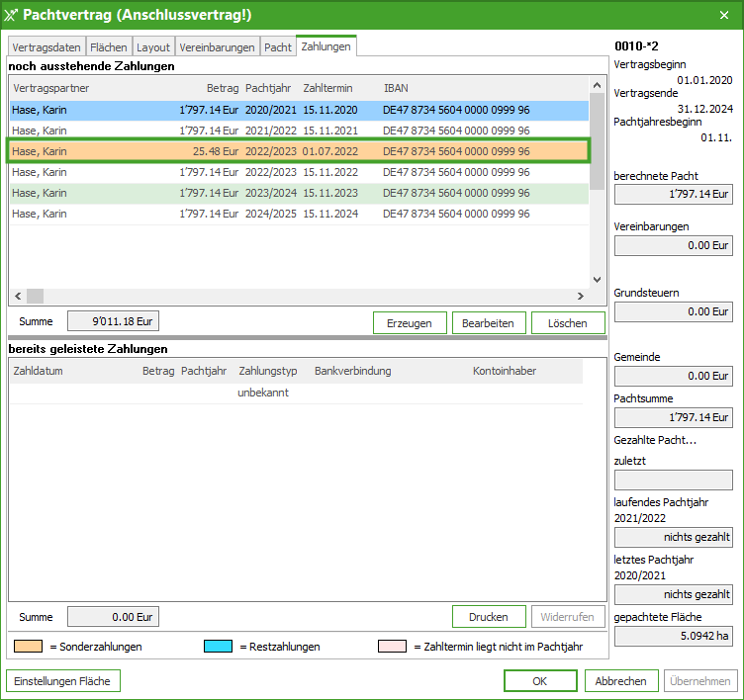The image size is (744, 700).
Task: Select the 25.48 Eur Sonderzahlung row
Action: click(x=297, y=151)
